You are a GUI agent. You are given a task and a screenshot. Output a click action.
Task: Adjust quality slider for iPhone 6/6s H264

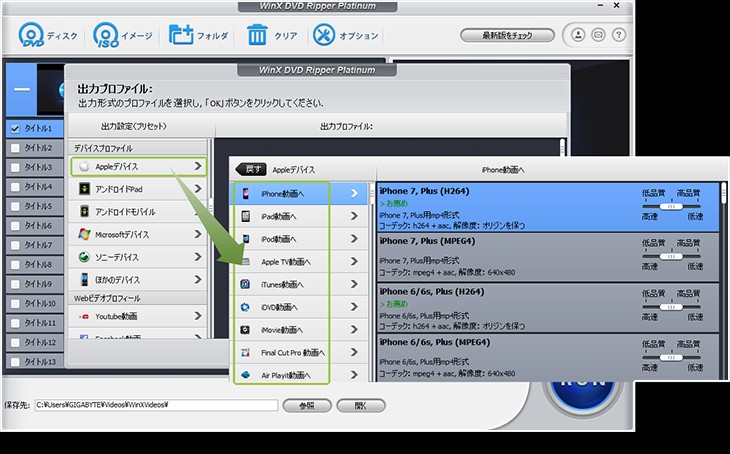point(671,307)
